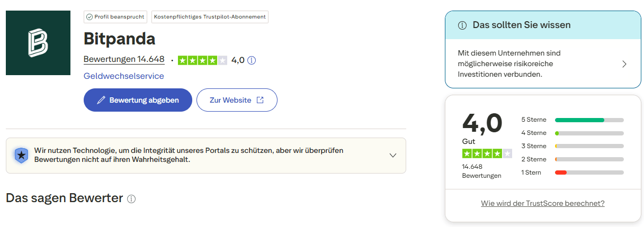Click Kostenpflichtiges Trustpilot-Abonnement badge
This screenshot has height=227, width=644.
[210, 17]
